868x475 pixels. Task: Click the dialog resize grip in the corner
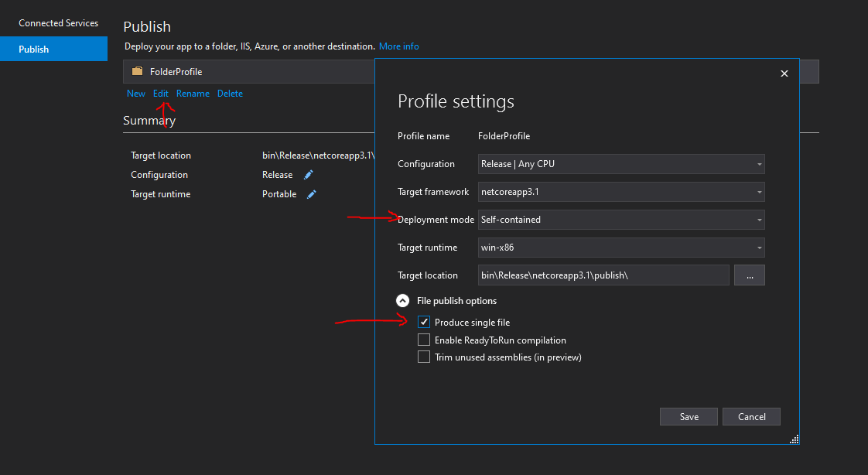click(x=794, y=439)
